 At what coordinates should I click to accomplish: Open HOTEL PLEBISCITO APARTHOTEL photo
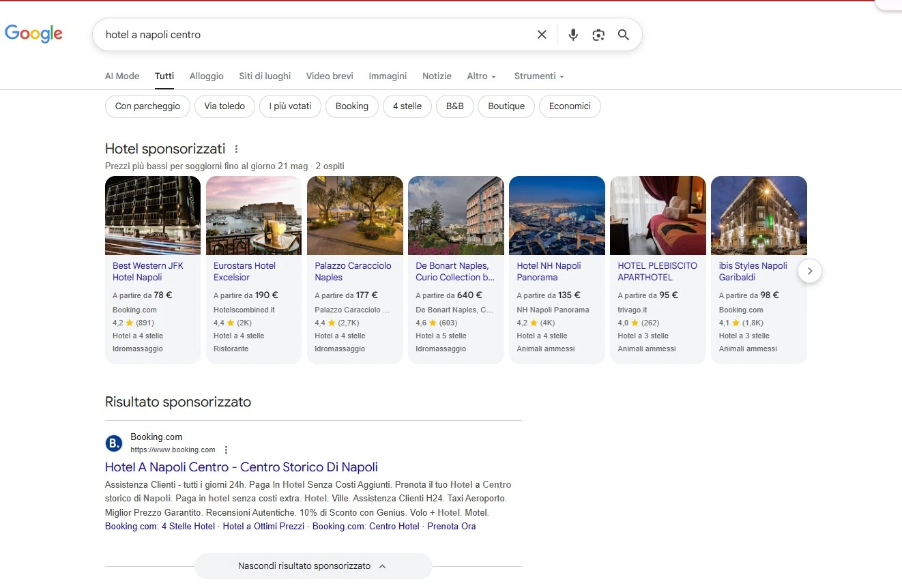coord(658,216)
